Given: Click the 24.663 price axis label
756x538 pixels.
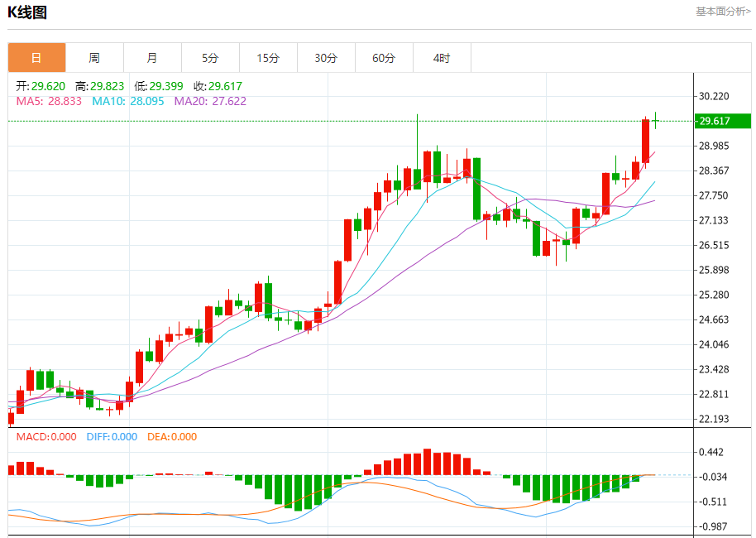Looking at the screenshot, I should (x=714, y=320).
